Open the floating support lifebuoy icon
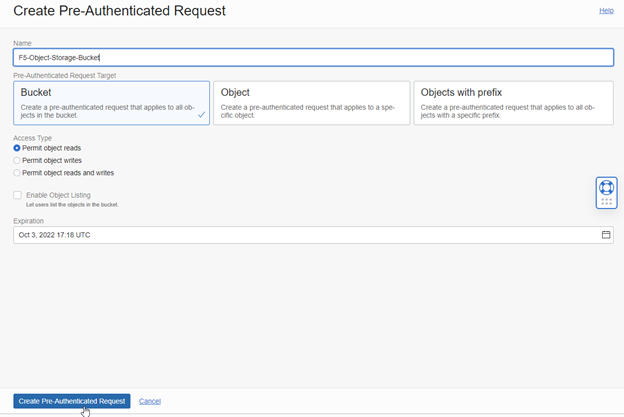This screenshot has height=417, width=624. 606,187
